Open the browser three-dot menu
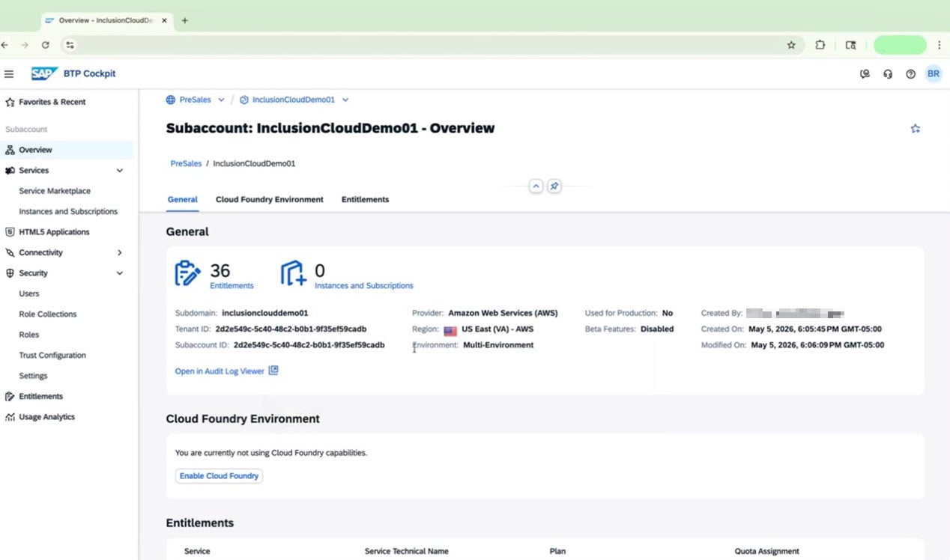 point(940,45)
